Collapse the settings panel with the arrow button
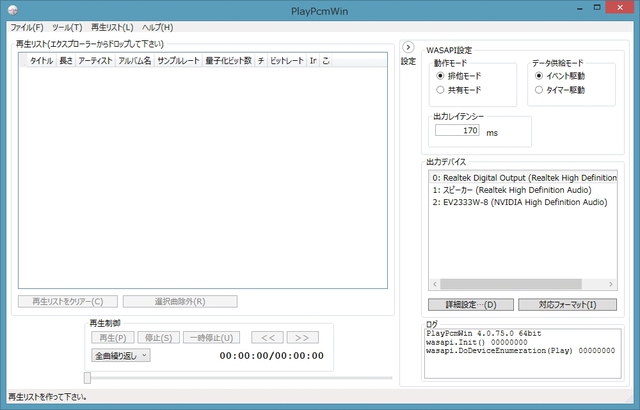This screenshot has height=410, width=640. [x=408, y=47]
